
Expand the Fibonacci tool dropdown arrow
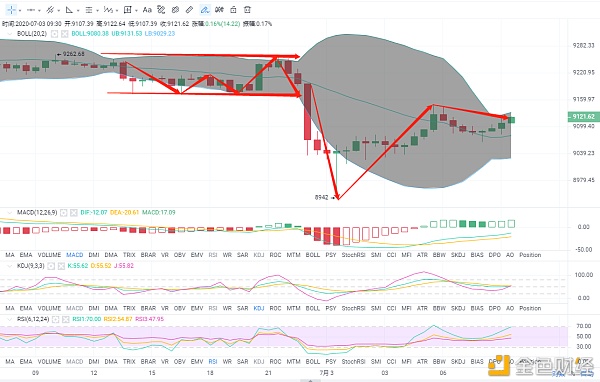98,10
